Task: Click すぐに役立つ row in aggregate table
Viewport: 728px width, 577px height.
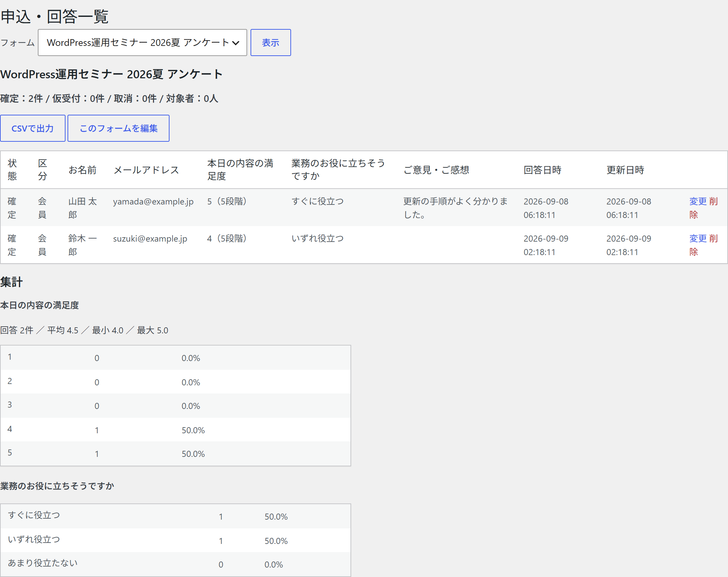Action: point(176,516)
